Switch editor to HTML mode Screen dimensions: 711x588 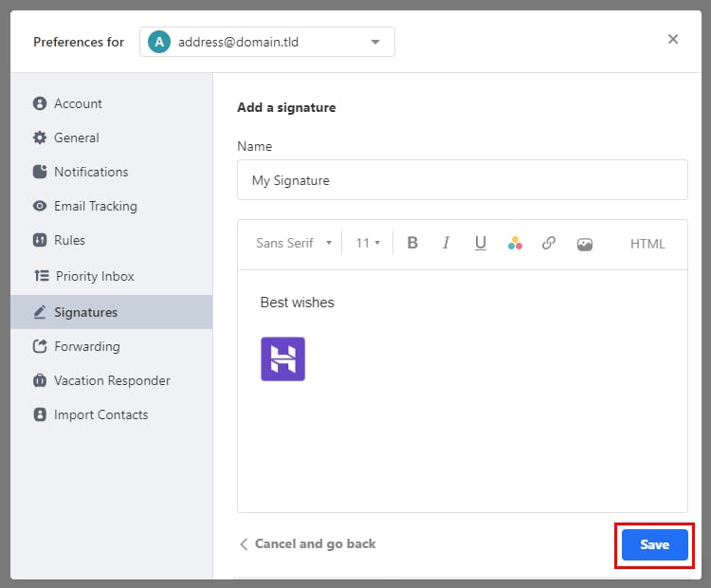click(x=647, y=244)
